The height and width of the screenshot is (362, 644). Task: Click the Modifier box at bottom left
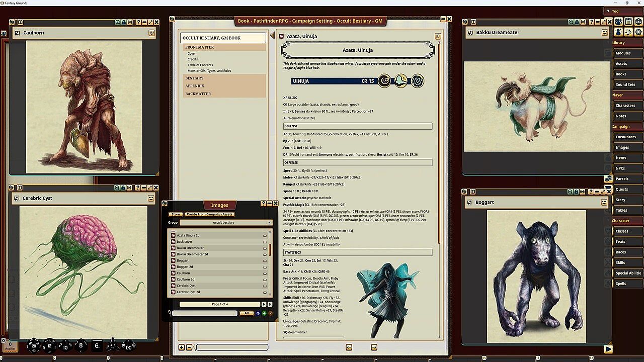pos(10,346)
